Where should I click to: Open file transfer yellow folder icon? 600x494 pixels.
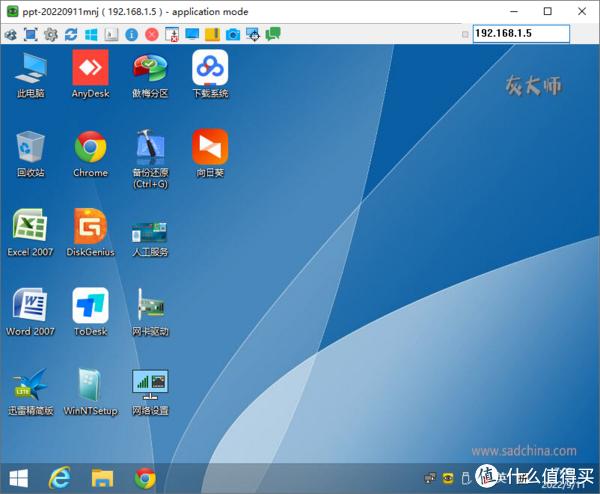click(212, 34)
